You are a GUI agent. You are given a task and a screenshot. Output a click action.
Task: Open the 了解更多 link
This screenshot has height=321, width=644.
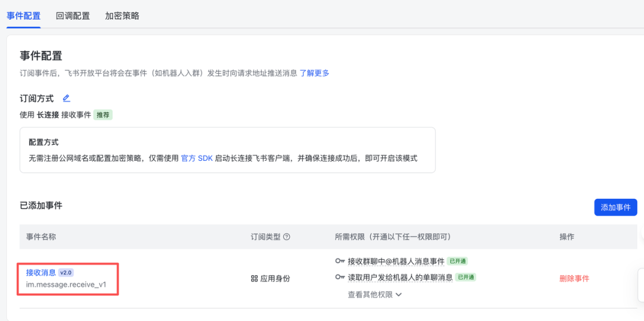coord(314,73)
